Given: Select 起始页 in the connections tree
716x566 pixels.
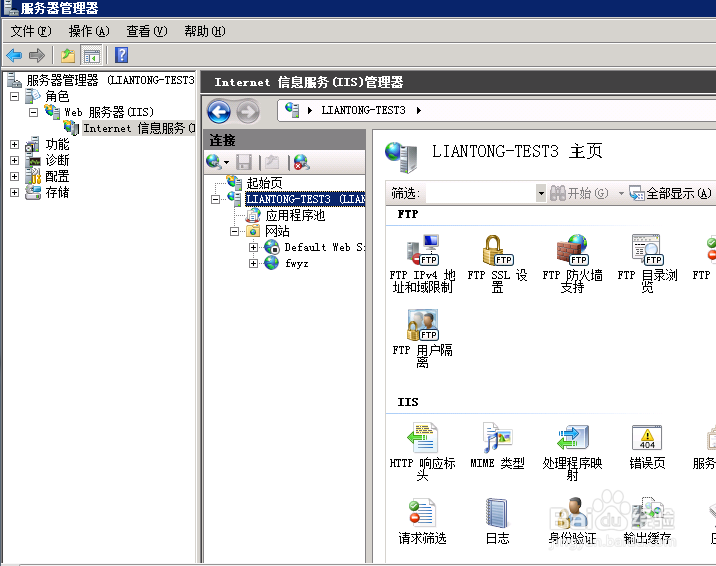Looking at the screenshot, I should (264, 183).
